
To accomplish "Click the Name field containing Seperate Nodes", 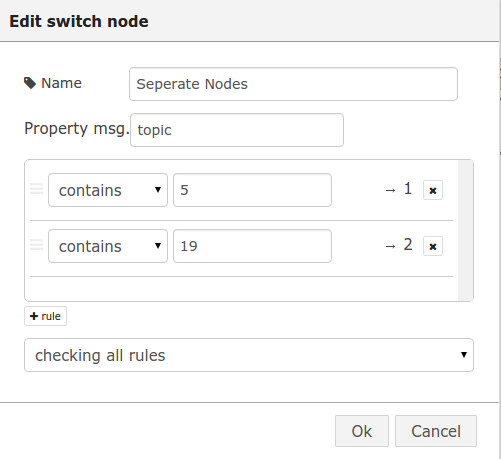I will 293,84.
